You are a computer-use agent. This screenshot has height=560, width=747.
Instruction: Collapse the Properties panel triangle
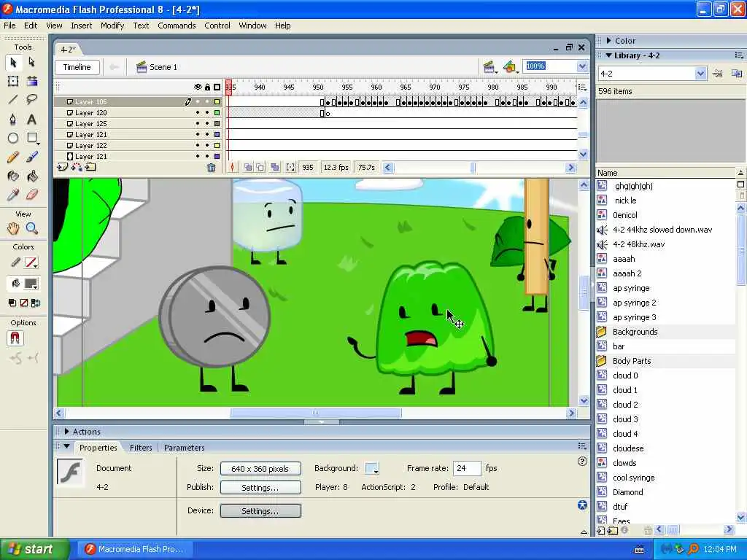66,447
